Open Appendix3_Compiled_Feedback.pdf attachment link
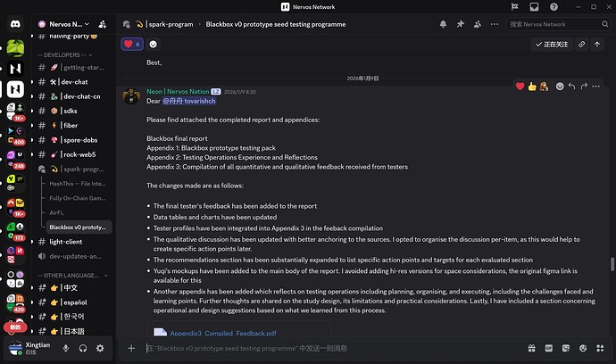The image size is (616, 364). point(211,333)
